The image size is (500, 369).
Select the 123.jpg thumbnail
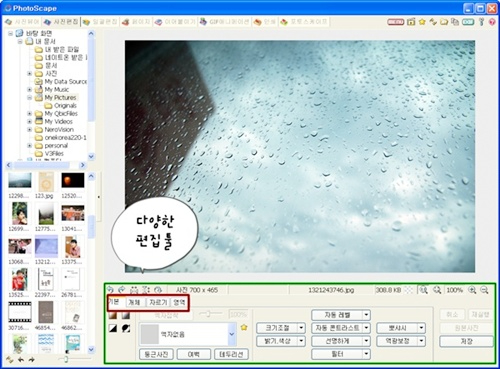(46, 185)
